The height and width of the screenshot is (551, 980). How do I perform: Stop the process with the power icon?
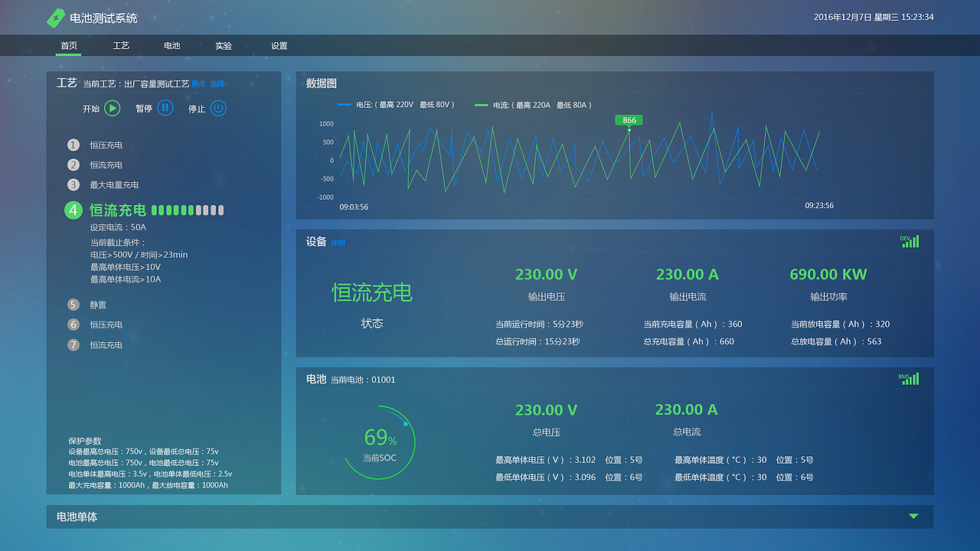tap(218, 108)
